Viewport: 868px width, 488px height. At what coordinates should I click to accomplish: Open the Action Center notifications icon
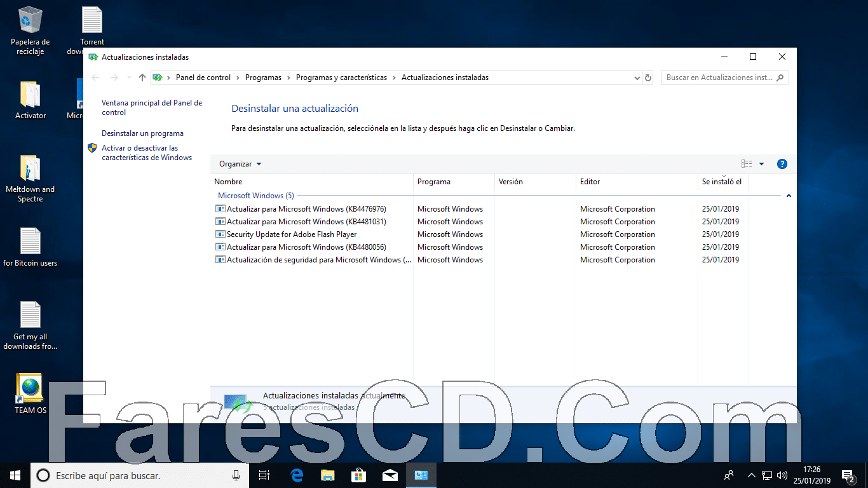pyautogui.click(x=848, y=475)
